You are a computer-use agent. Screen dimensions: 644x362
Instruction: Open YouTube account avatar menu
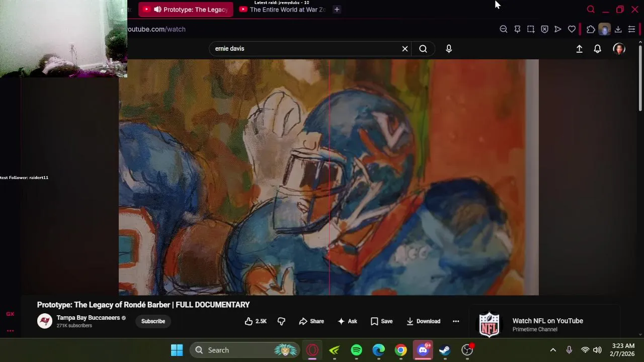click(x=619, y=49)
